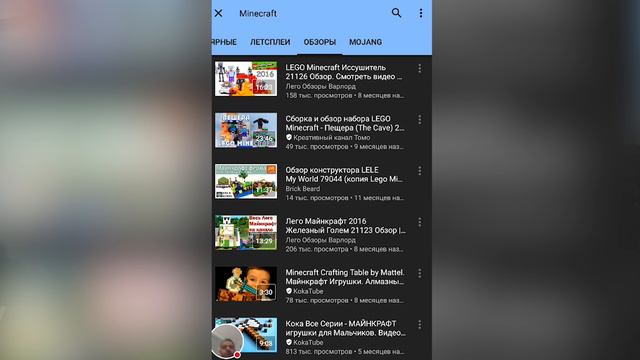This screenshot has height=360, width=640.
Task: Open video title LEGO Minecraft Иссушитель 21126 Обзор
Action: [345, 72]
